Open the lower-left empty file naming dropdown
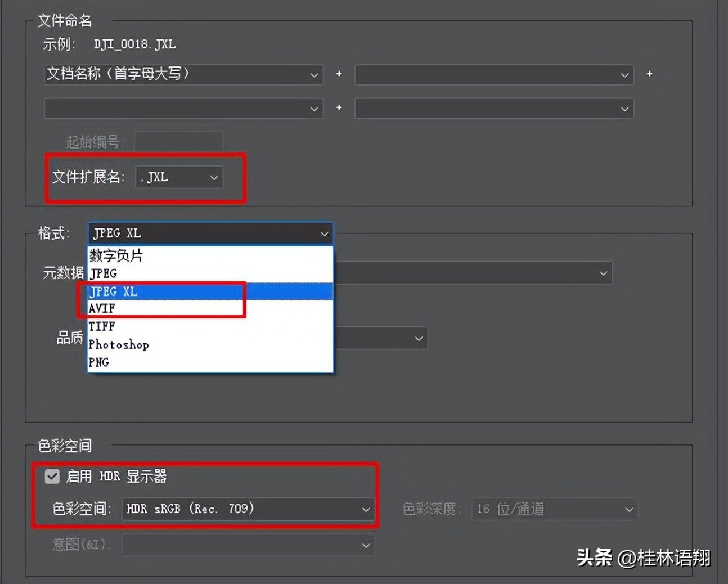 click(183, 108)
